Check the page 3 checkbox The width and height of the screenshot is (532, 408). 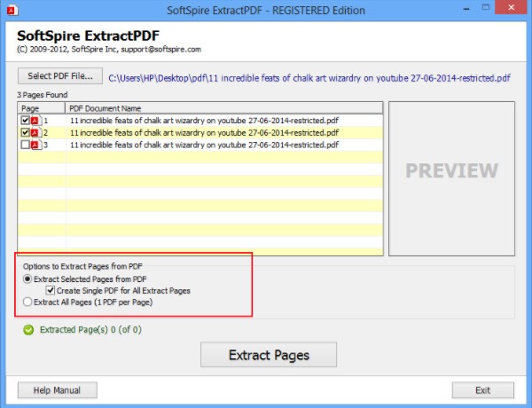(25, 145)
